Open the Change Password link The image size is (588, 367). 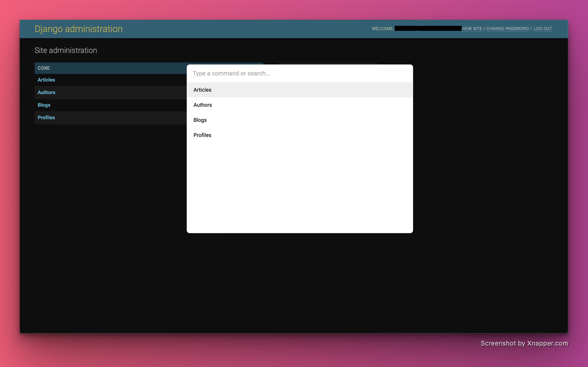507,29
